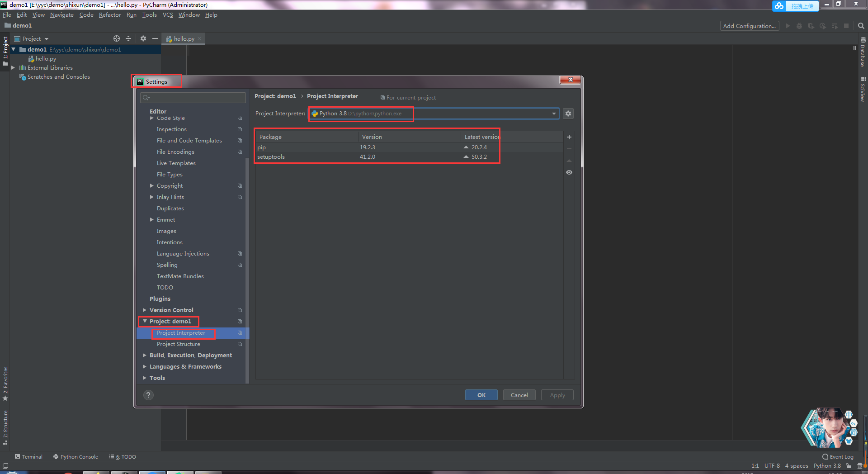Screen dimensions: 868x474
Task: Click the collapse all icon in Project panel
Action: [128, 38]
